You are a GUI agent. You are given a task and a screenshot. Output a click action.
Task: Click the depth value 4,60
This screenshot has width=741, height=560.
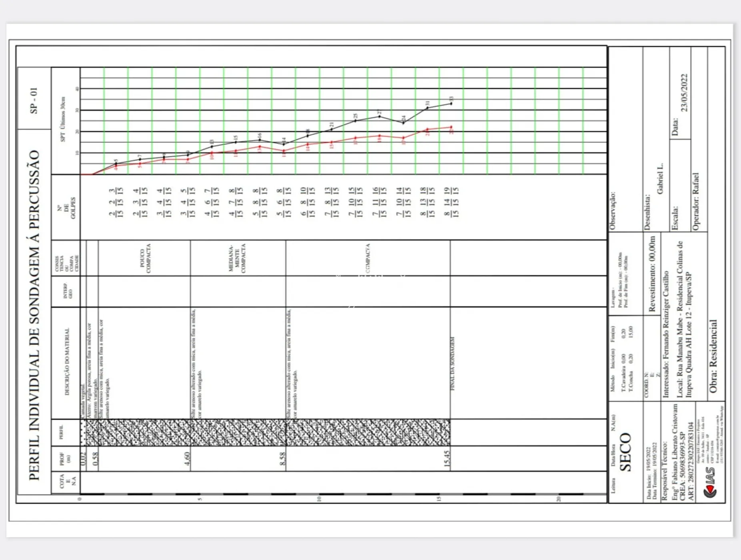pyautogui.click(x=187, y=458)
